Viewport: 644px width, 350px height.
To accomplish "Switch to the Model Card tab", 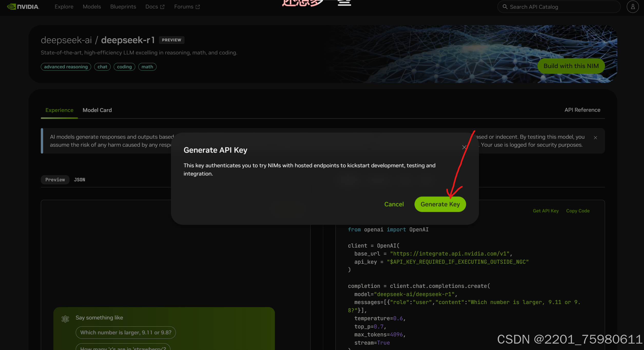I will click(97, 110).
